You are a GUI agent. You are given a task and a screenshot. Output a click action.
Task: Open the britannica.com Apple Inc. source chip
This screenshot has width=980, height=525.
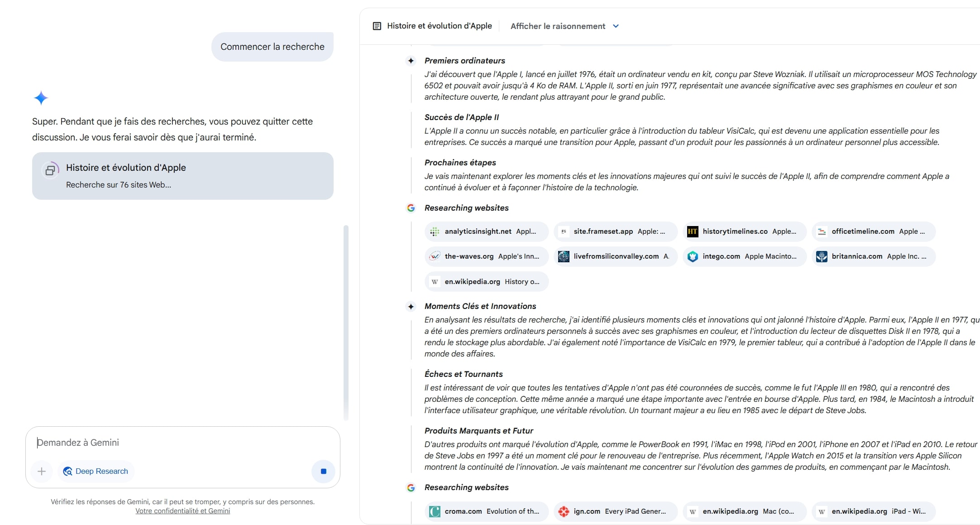pyautogui.click(x=874, y=256)
